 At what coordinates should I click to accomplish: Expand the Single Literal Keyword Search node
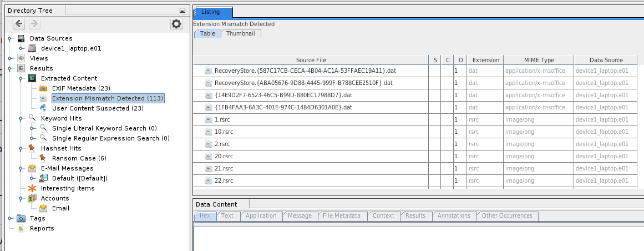[x=32, y=128]
